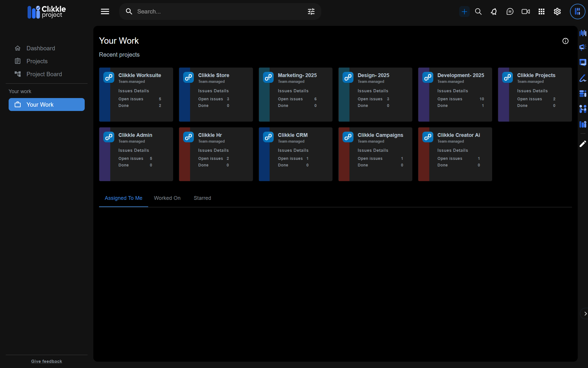The height and width of the screenshot is (368, 588).
Task: Go to Project Board in sidebar
Action: (x=44, y=74)
